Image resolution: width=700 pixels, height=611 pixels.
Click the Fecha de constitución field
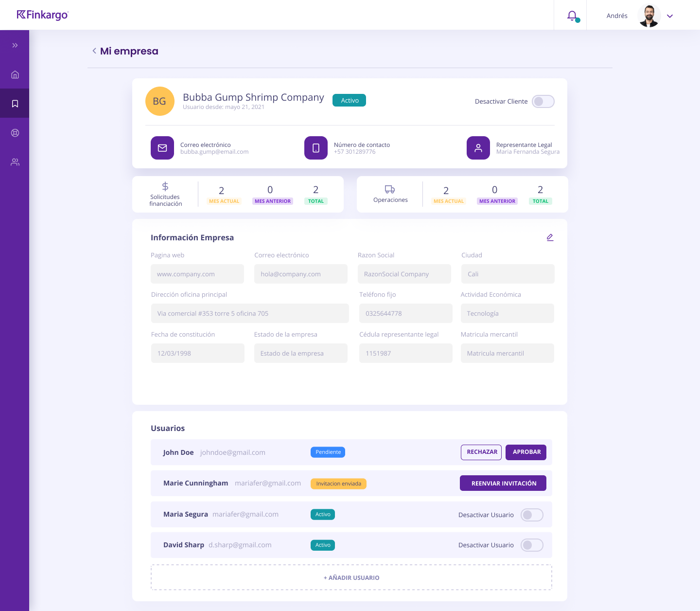[198, 353]
